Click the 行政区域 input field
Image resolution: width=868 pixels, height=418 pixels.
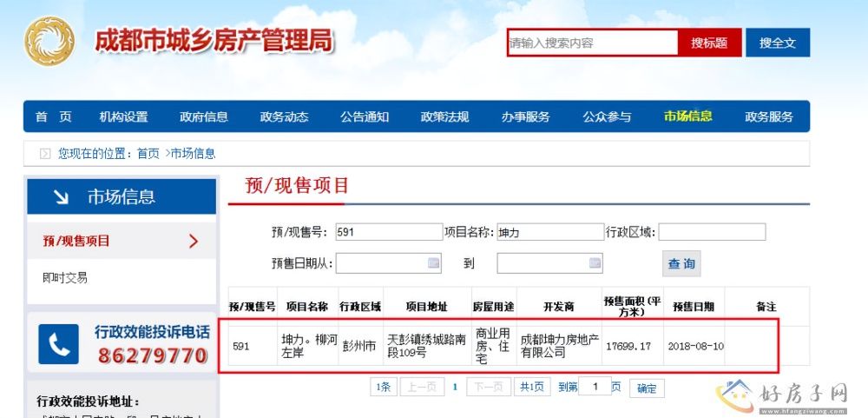712,232
